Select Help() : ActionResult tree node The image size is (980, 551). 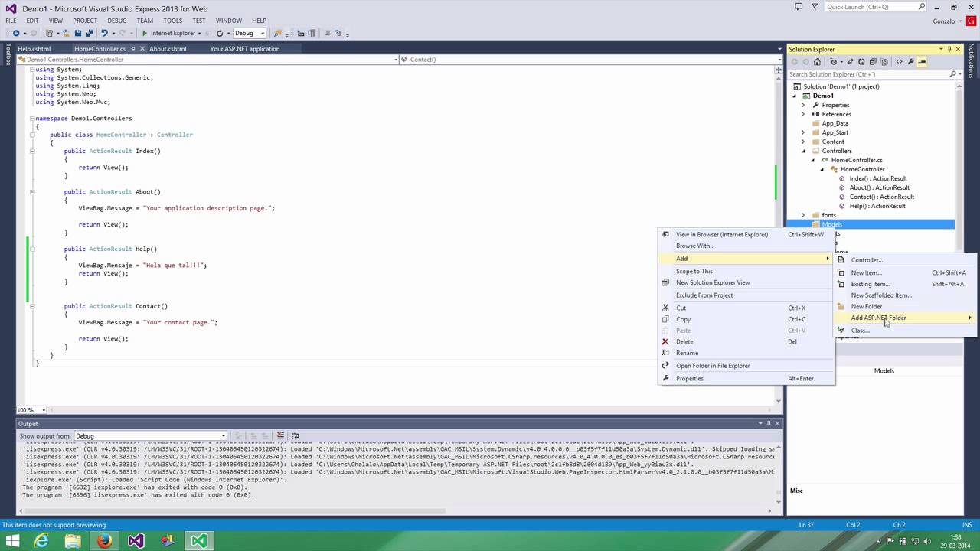tap(877, 206)
